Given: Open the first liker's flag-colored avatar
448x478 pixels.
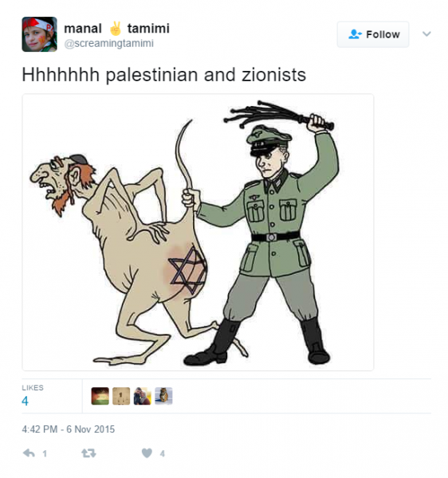Looking at the screenshot, I should [100, 396].
